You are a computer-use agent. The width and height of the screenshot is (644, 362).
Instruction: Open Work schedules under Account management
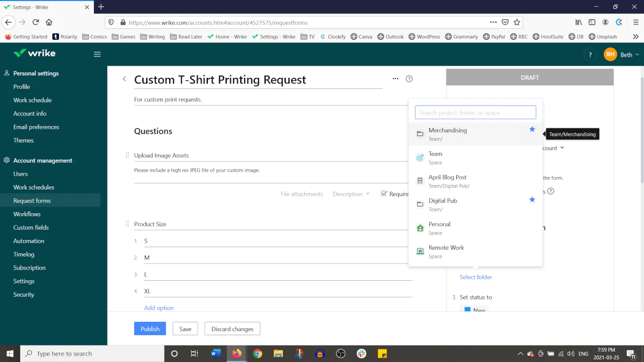(x=34, y=187)
